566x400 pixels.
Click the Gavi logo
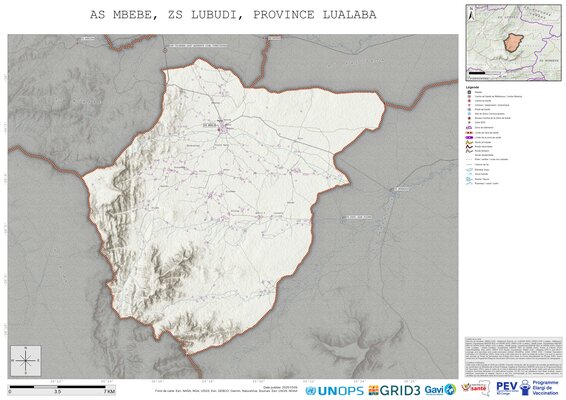(x=440, y=390)
